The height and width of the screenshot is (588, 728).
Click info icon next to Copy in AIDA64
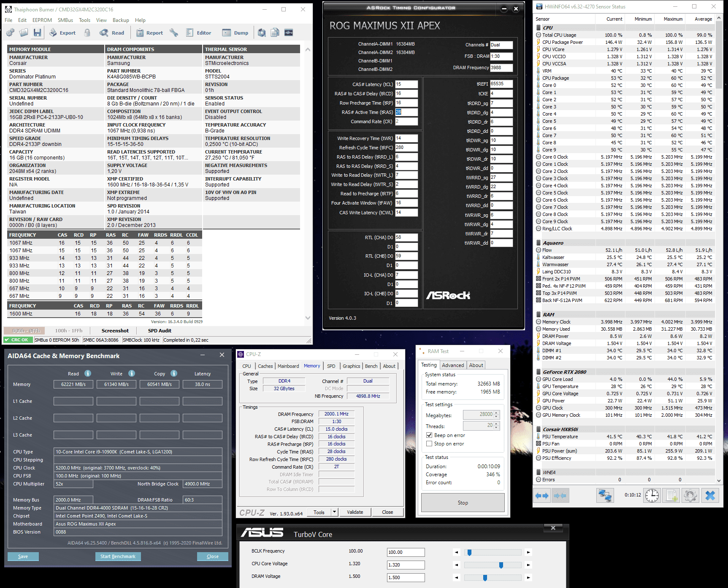(174, 373)
